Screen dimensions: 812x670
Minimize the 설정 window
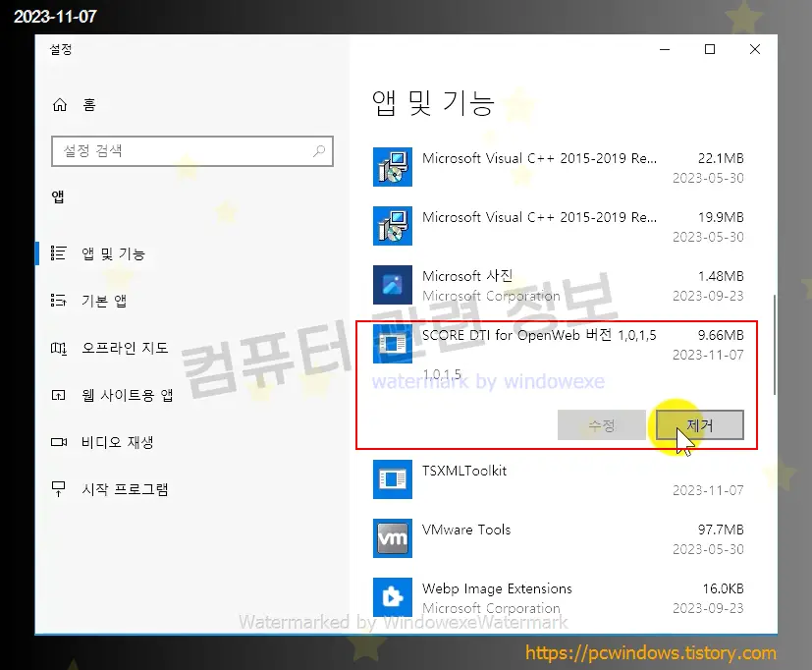tap(665, 49)
